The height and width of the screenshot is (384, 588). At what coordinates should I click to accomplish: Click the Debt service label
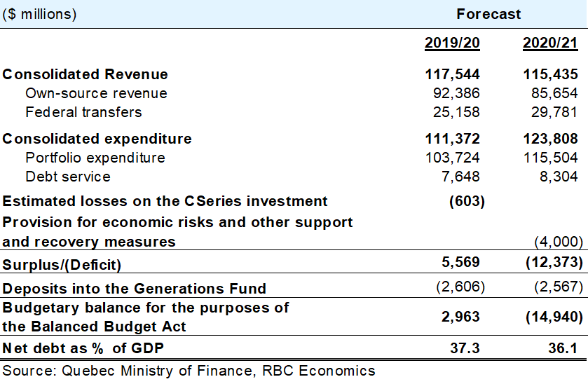pos(68,177)
